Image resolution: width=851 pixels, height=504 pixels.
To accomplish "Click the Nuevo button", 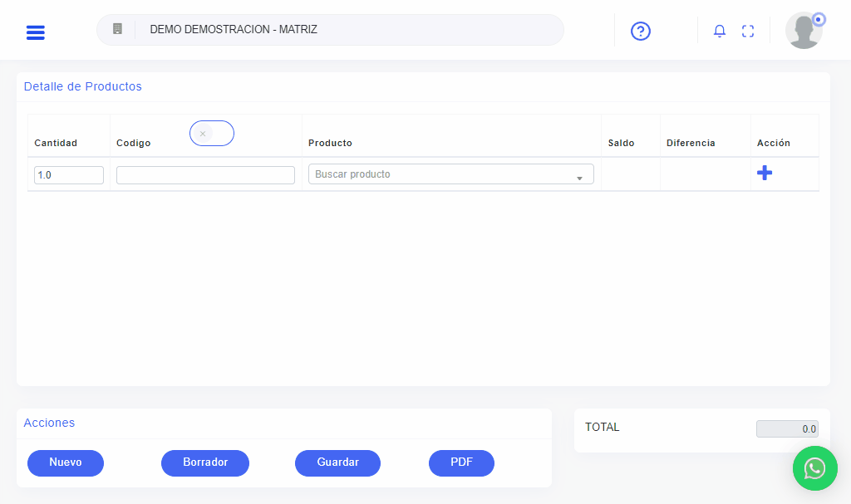I will pyautogui.click(x=66, y=462).
